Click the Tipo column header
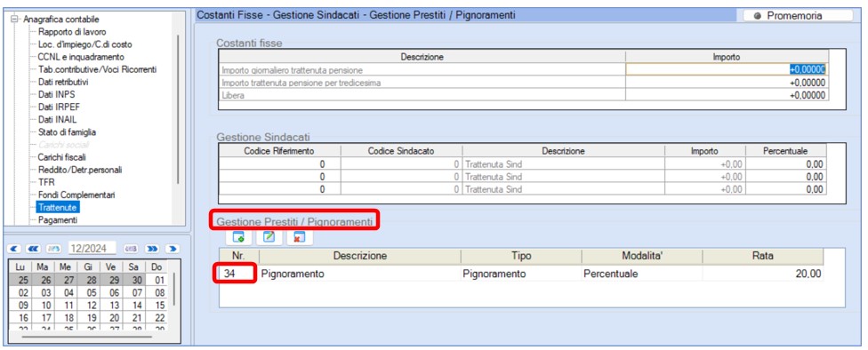 point(521,256)
